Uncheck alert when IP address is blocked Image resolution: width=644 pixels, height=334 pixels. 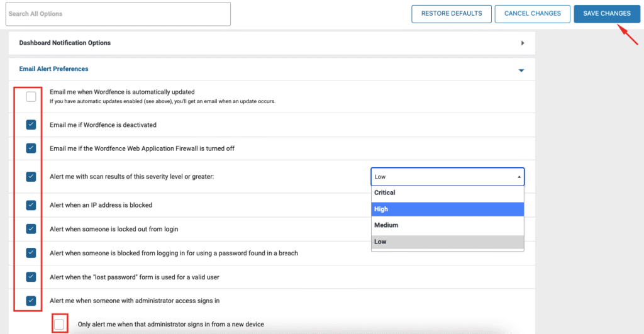point(31,205)
